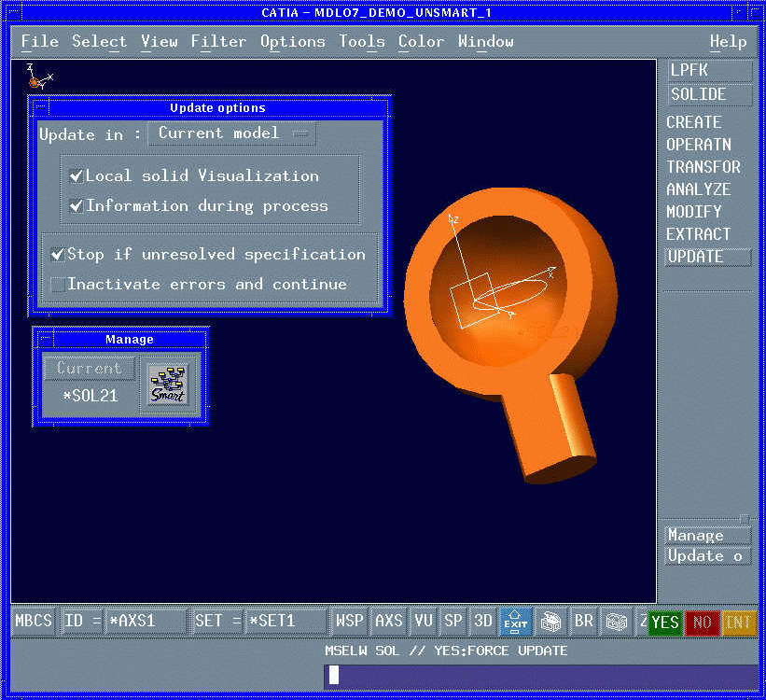
Task: Click the axis orientation icon at top-left
Action: coord(38,77)
